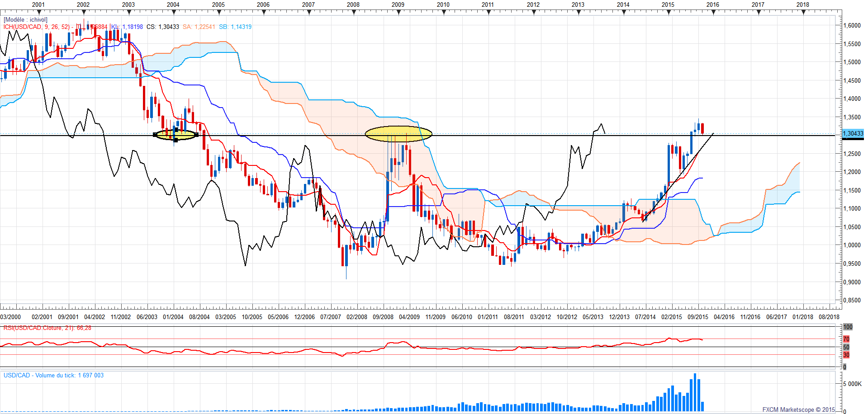Click the RSI 30 oversold level label
Screen dimensions: 868x414
[846, 355]
